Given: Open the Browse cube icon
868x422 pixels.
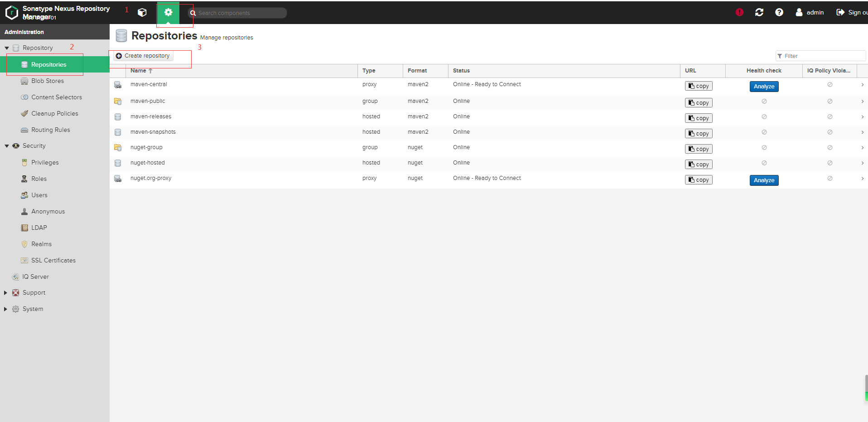Looking at the screenshot, I should click(142, 13).
